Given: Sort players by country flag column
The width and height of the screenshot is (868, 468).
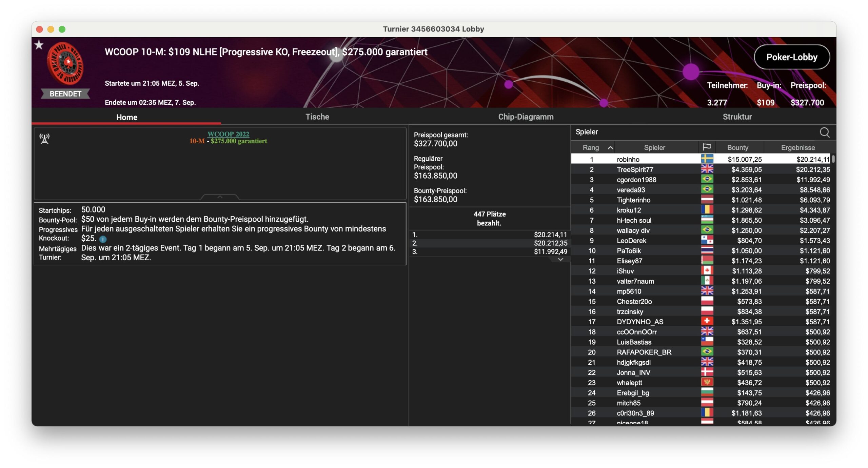Looking at the screenshot, I should tap(707, 147).
